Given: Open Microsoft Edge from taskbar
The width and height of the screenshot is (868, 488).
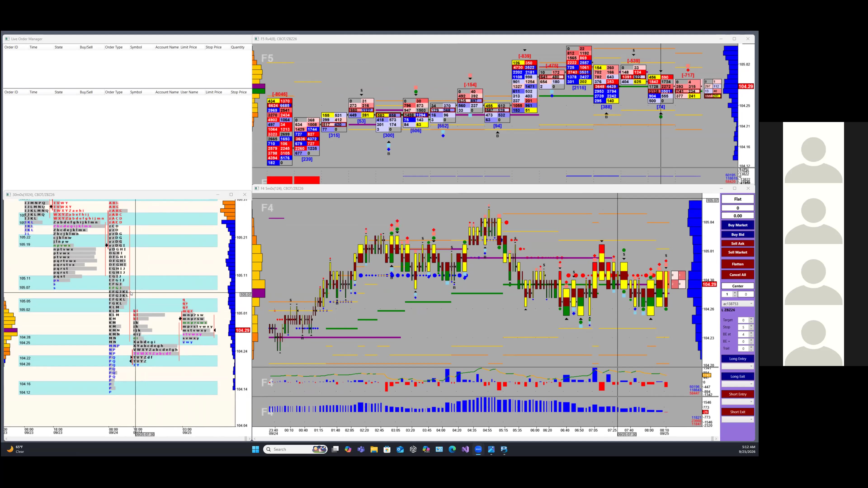Looking at the screenshot, I should coord(452,449).
